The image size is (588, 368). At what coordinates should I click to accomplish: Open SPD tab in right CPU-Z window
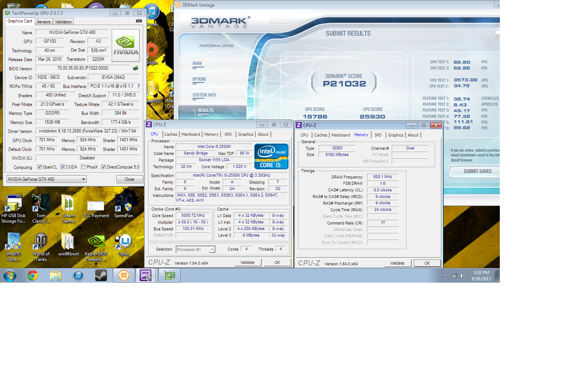[378, 135]
